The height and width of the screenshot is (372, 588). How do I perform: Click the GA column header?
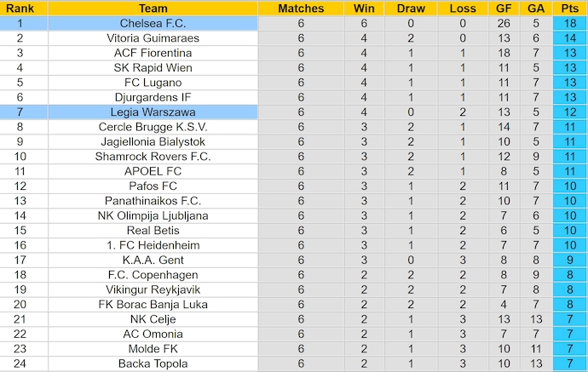coord(534,9)
